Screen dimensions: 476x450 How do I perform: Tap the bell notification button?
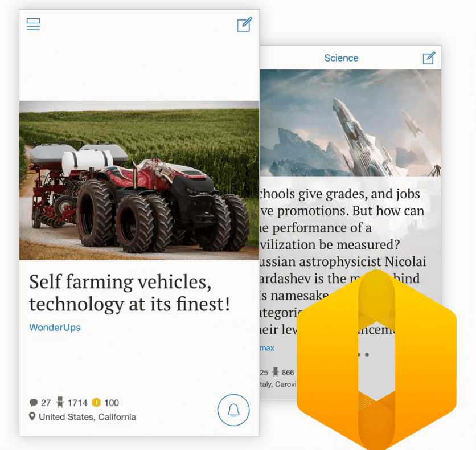(x=233, y=410)
